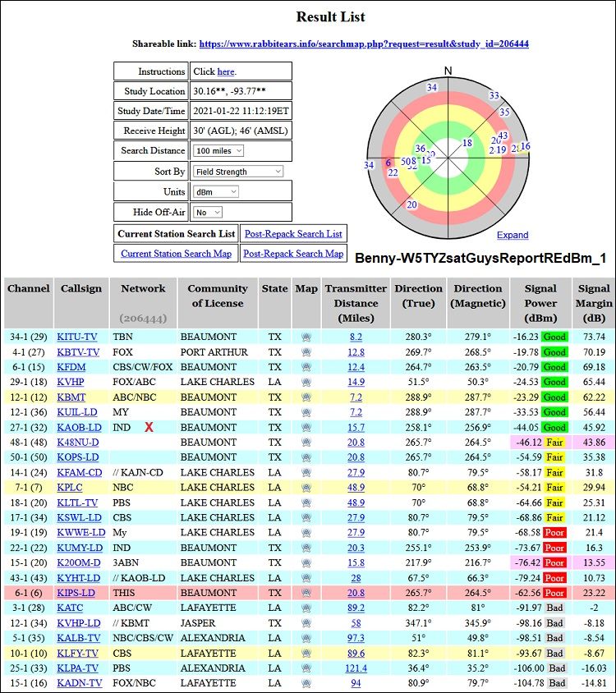Open the Sort By Field Strength dropdown

(x=238, y=172)
